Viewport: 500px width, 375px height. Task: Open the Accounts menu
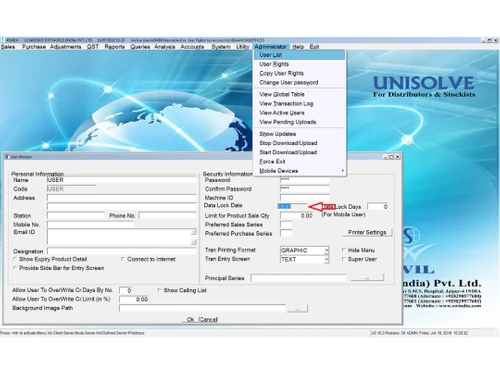click(192, 47)
